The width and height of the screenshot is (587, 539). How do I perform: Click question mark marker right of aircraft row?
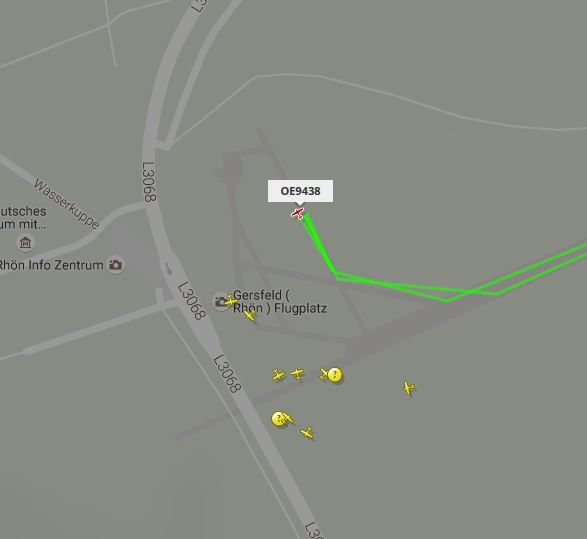pos(335,374)
